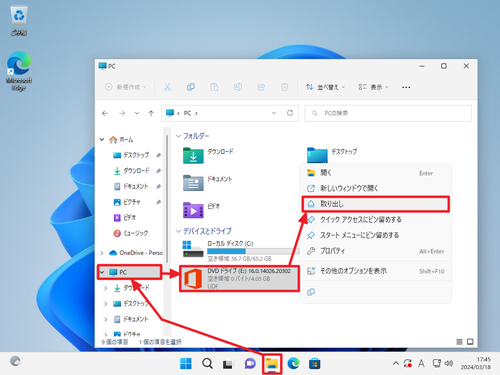Open the デスクトップ folder in main pane
The width and height of the screenshot is (500, 375).
[332, 155]
